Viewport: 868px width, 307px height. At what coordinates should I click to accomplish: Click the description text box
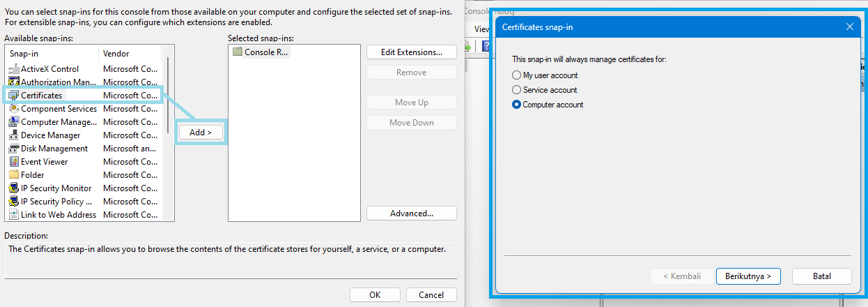pyautogui.click(x=231, y=260)
